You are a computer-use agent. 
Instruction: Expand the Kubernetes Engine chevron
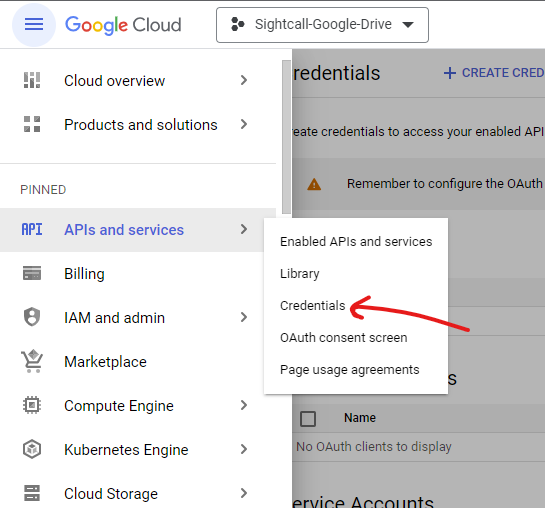[244, 449]
